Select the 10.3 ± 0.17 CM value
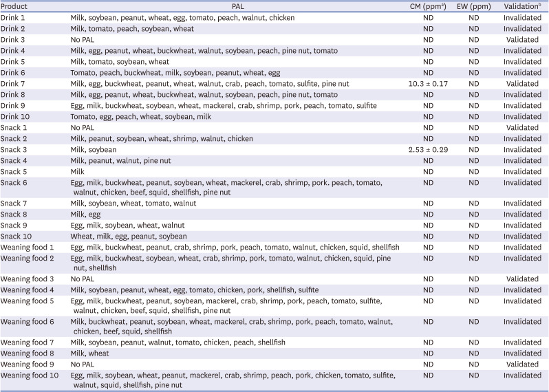Viewport: 549px width, 392px height. 428,84
